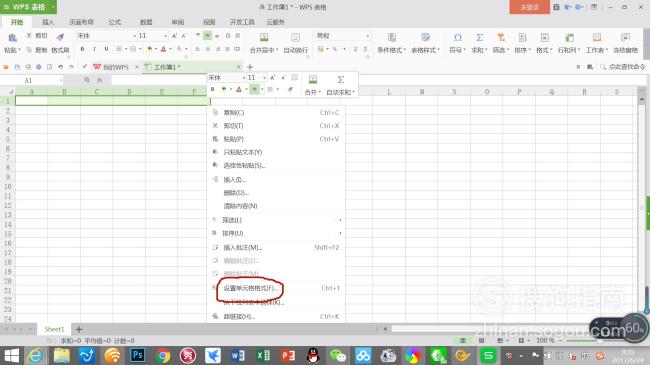The height and width of the screenshot is (365, 650).
Task: Click 自动求和 in the mini toolbar
Action: [x=340, y=85]
